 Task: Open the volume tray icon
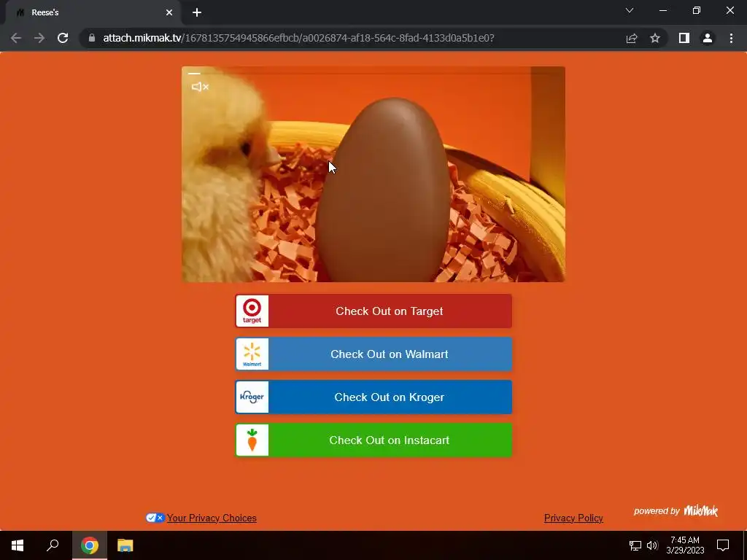(x=652, y=545)
